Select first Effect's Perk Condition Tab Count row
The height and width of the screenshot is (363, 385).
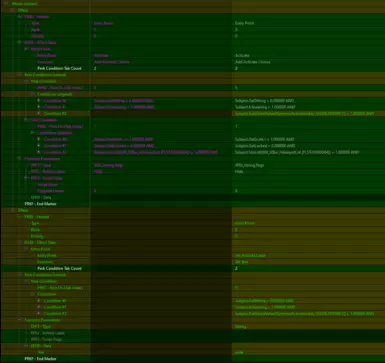tap(193, 68)
